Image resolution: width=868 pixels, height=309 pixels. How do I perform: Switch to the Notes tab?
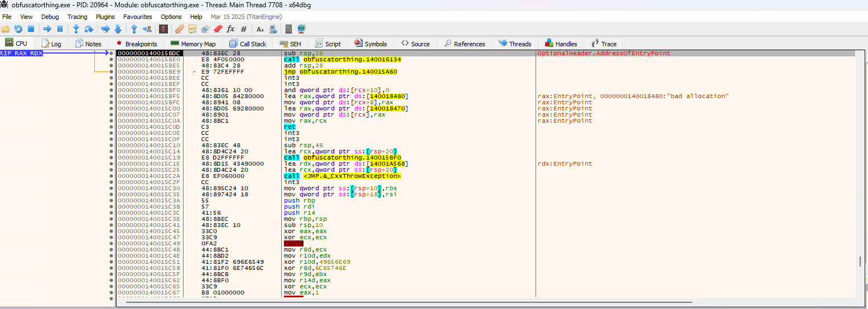[88, 44]
